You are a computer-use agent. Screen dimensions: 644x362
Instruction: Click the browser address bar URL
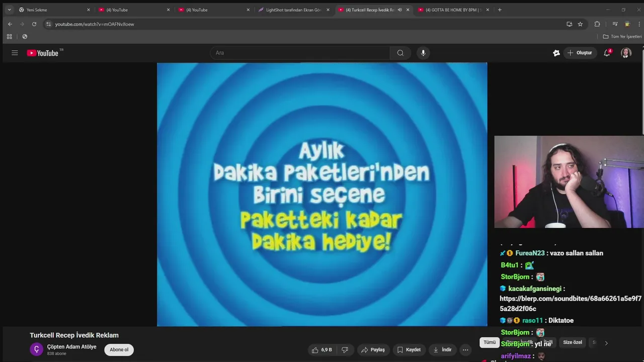[95, 24]
